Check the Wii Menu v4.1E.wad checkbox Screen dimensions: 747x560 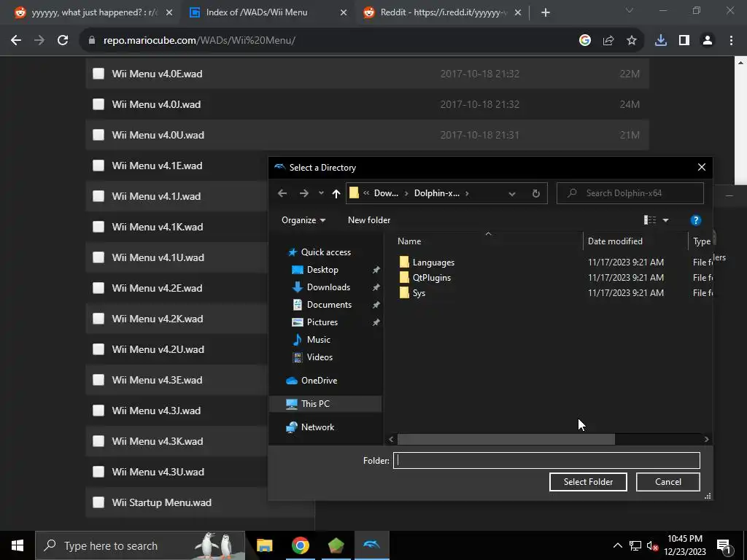98,166
